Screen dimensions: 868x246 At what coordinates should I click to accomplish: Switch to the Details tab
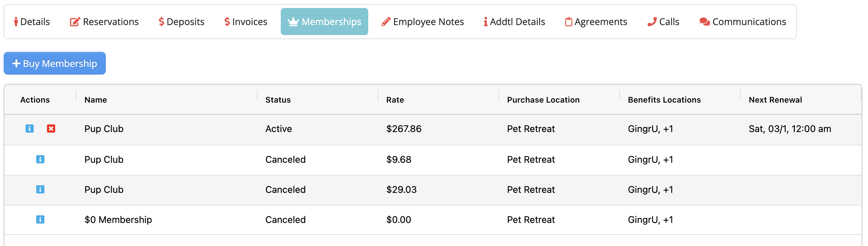(32, 22)
